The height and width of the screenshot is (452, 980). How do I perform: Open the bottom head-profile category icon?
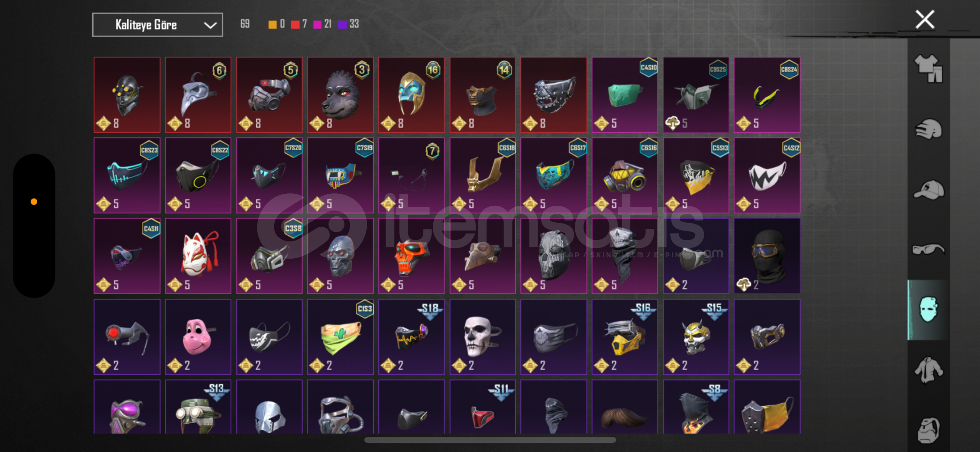pos(928,430)
